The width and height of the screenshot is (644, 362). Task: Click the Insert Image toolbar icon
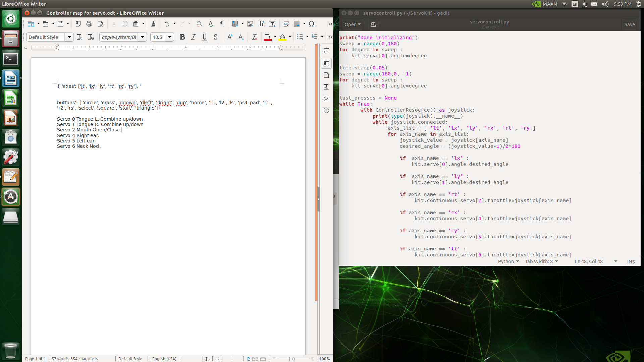250,24
